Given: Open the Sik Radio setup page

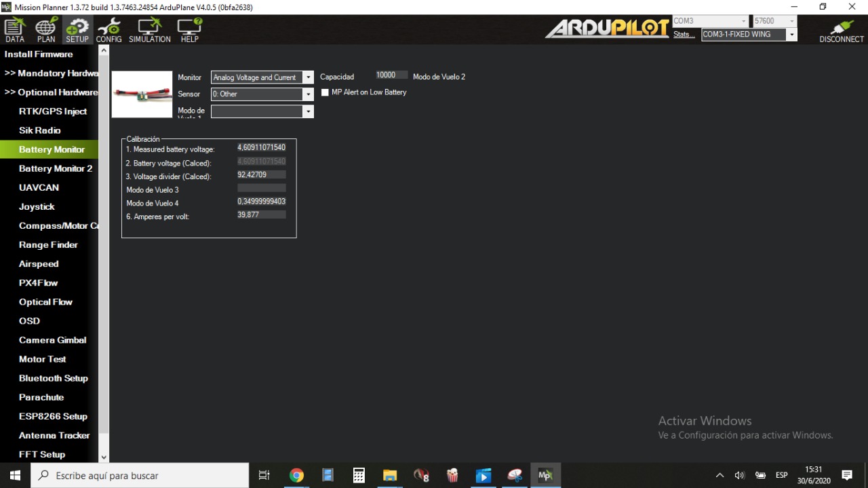Looking at the screenshot, I should point(39,130).
